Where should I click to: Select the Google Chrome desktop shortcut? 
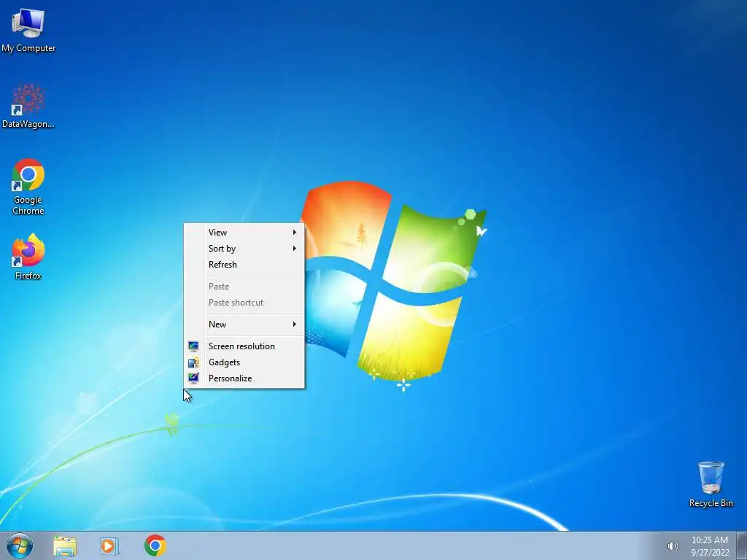(x=28, y=187)
